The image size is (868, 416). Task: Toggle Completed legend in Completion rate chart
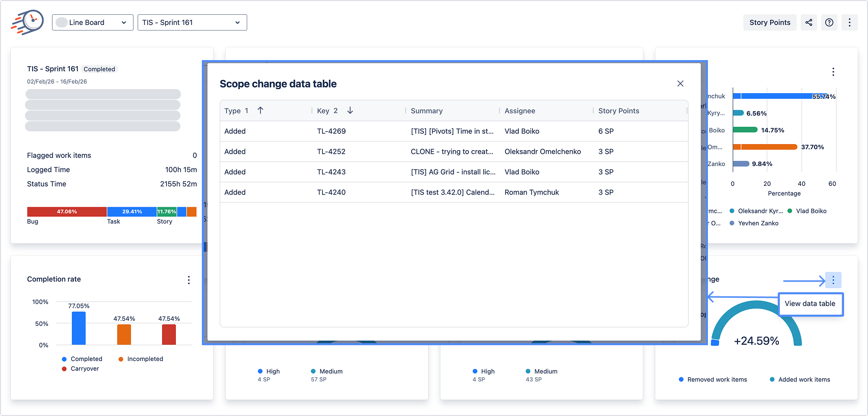click(x=82, y=359)
